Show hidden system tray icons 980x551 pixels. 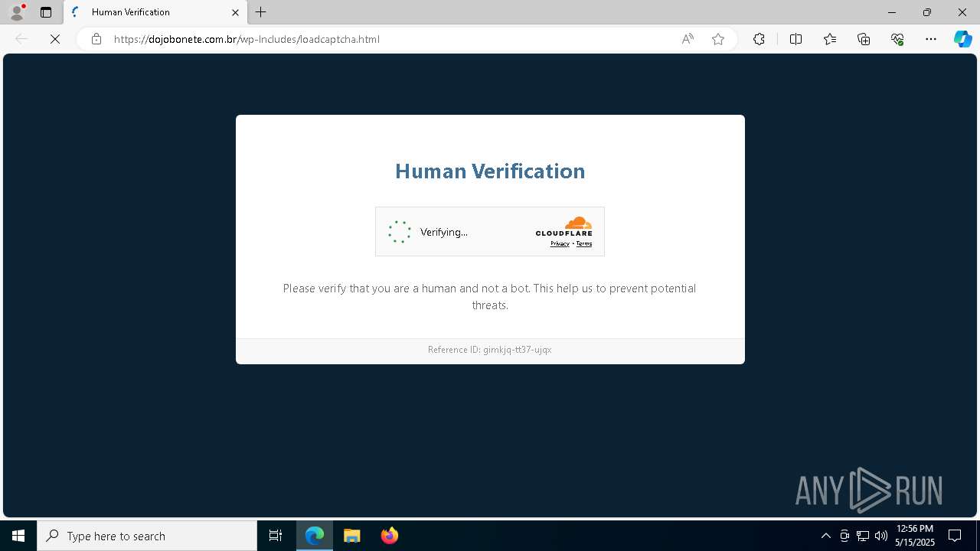pos(825,536)
